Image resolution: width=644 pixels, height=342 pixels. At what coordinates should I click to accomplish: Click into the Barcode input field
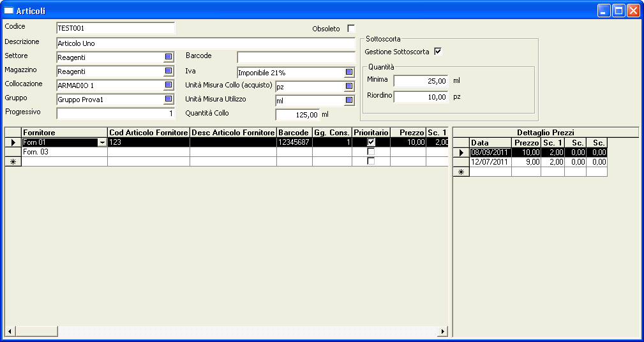click(x=296, y=58)
